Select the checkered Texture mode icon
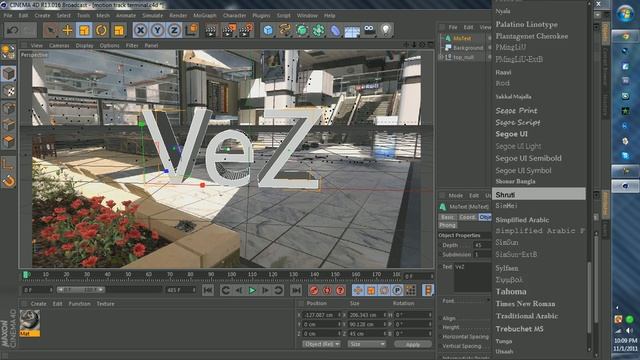 tap(8, 91)
